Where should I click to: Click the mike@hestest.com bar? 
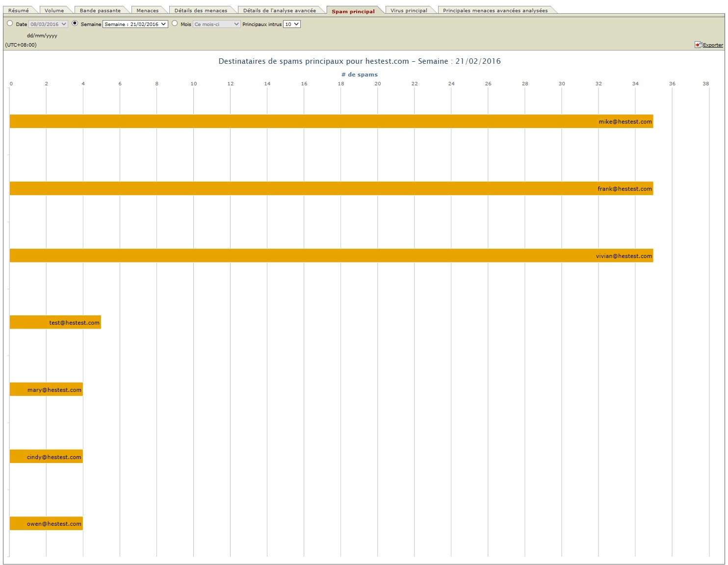pos(331,121)
